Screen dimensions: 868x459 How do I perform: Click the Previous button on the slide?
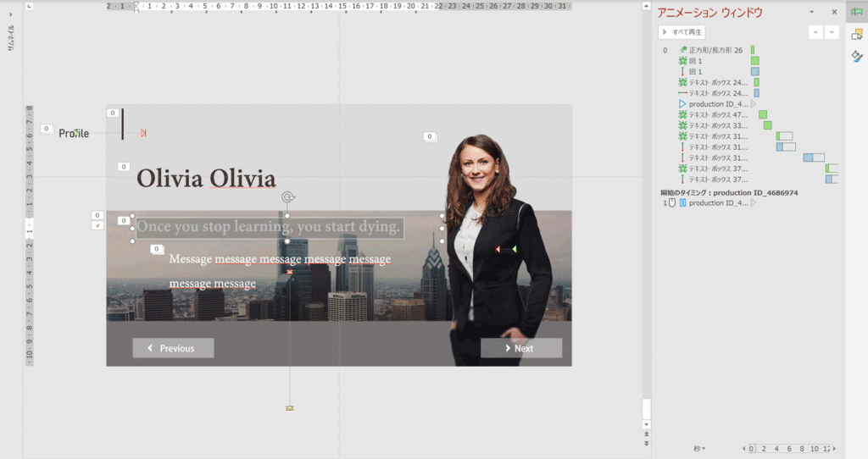173,348
